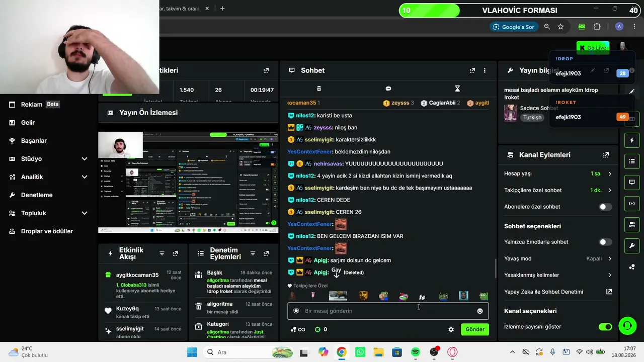Image resolution: width=644 pixels, height=362 pixels.
Task: Pop out the Denetim Eylemleri panel
Action: point(266,253)
